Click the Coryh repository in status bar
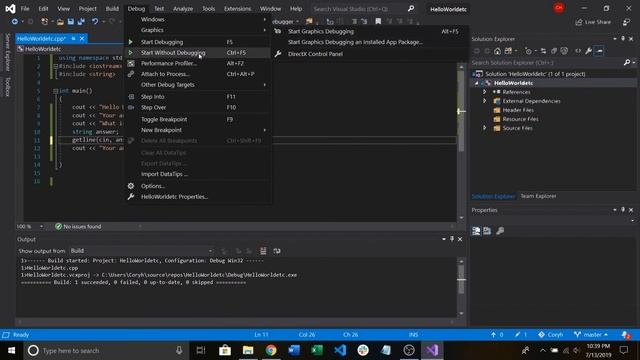Image resolution: width=640 pixels, height=360 pixels. [550, 335]
